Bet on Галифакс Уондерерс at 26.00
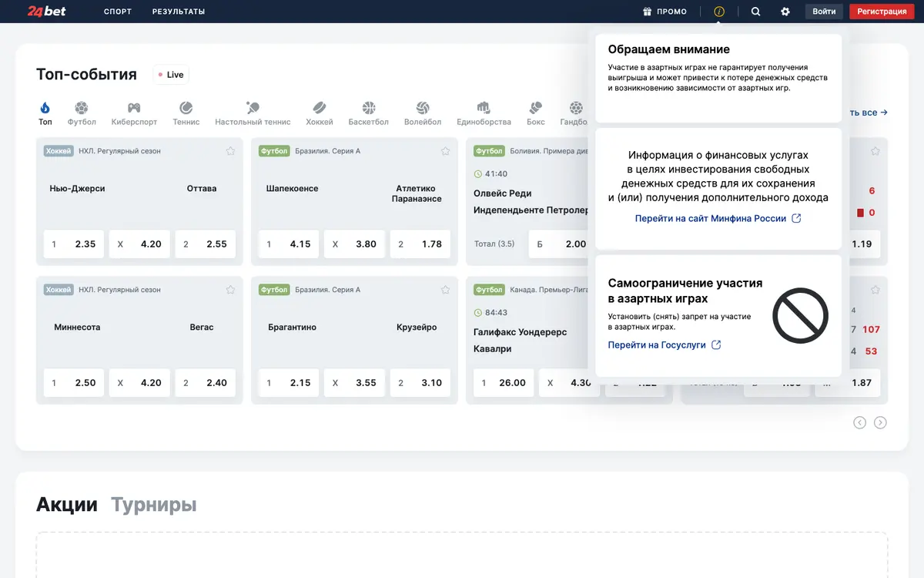The width and height of the screenshot is (924, 578). click(x=504, y=382)
